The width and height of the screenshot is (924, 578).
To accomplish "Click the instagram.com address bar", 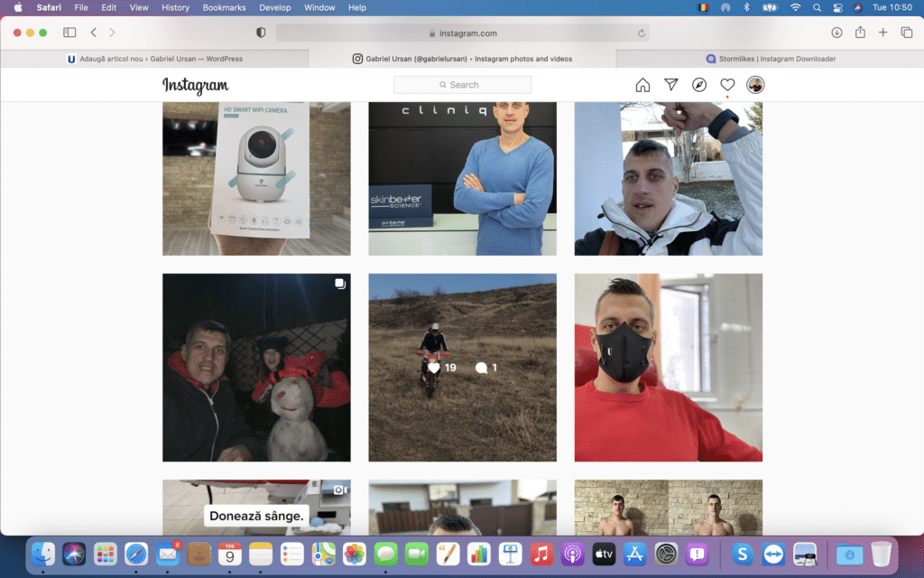I will (x=463, y=33).
